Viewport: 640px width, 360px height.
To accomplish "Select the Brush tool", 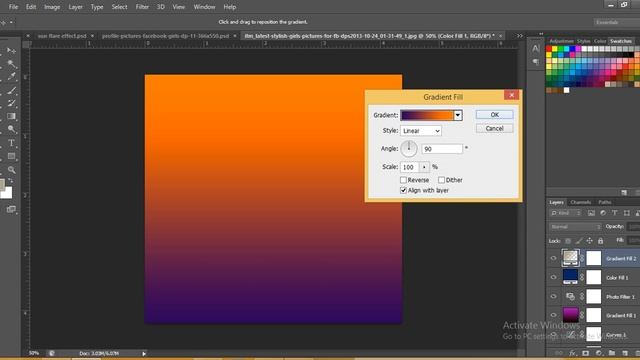I will [x=11, y=90].
